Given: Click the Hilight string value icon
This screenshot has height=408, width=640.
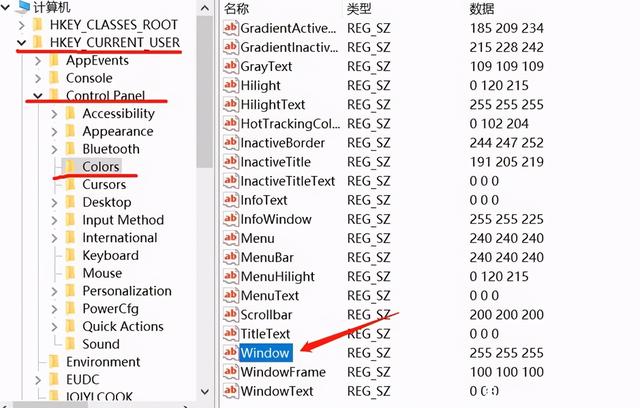Looking at the screenshot, I should tap(230, 85).
